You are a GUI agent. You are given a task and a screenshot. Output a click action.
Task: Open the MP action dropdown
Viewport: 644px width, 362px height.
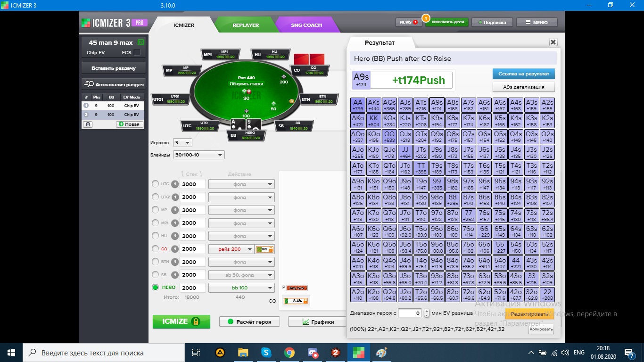pos(241,210)
